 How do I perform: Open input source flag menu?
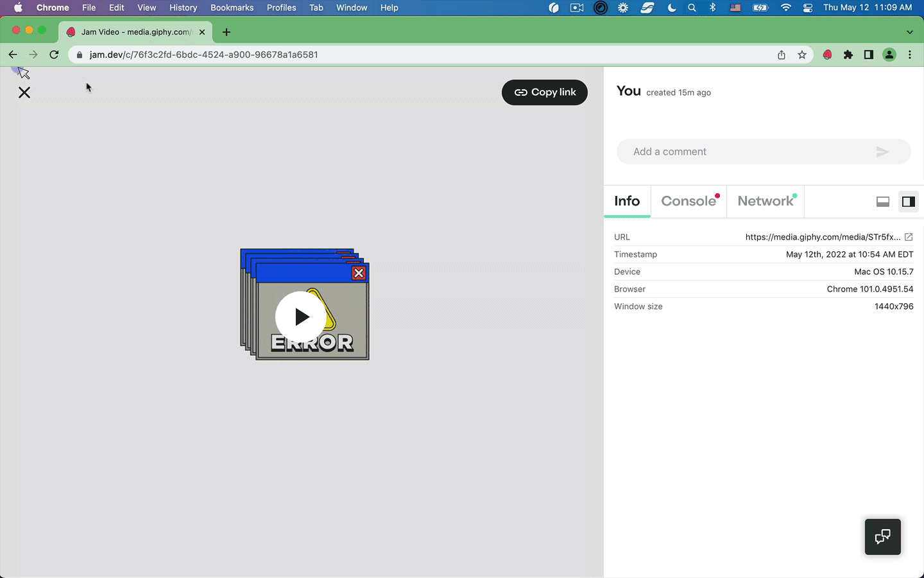point(735,8)
